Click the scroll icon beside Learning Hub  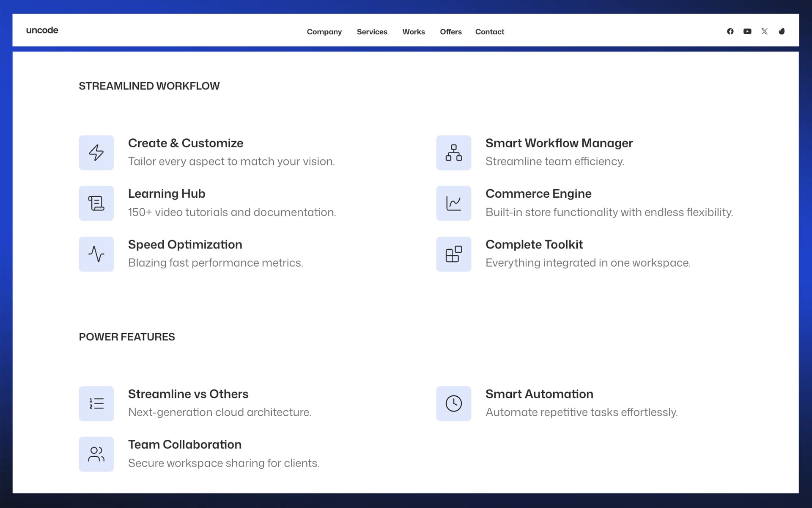[96, 203]
